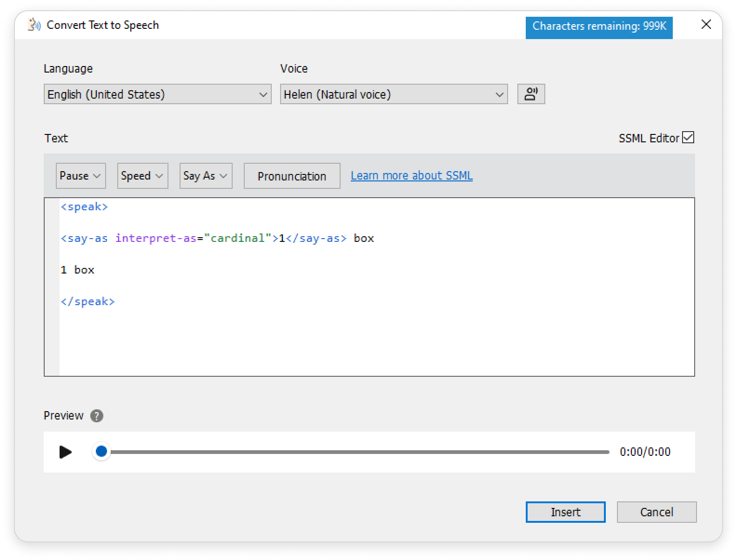Click the Pronunciation button

pyautogui.click(x=292, y=176)
